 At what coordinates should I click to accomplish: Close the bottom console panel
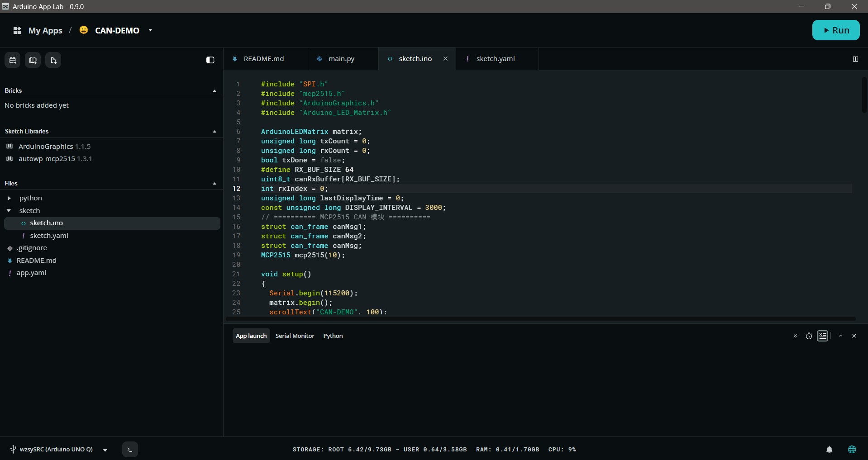(x=854, y=336)
